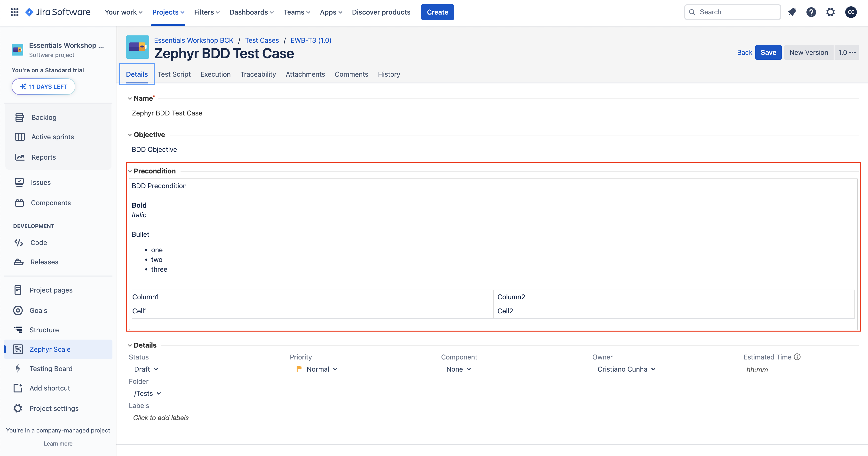Open the help question mark icon

[811, 12]
